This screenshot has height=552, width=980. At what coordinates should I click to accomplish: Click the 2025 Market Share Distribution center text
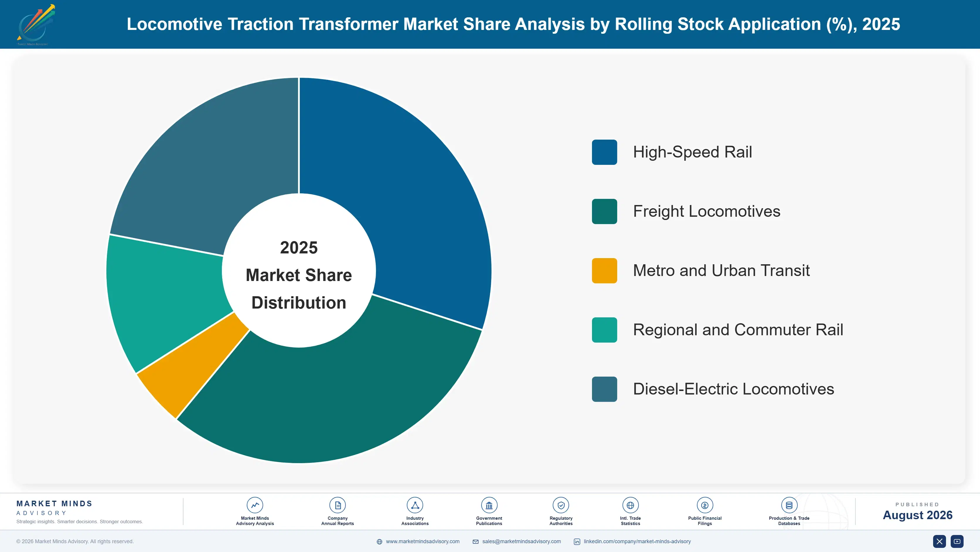(x=299, y=275)
